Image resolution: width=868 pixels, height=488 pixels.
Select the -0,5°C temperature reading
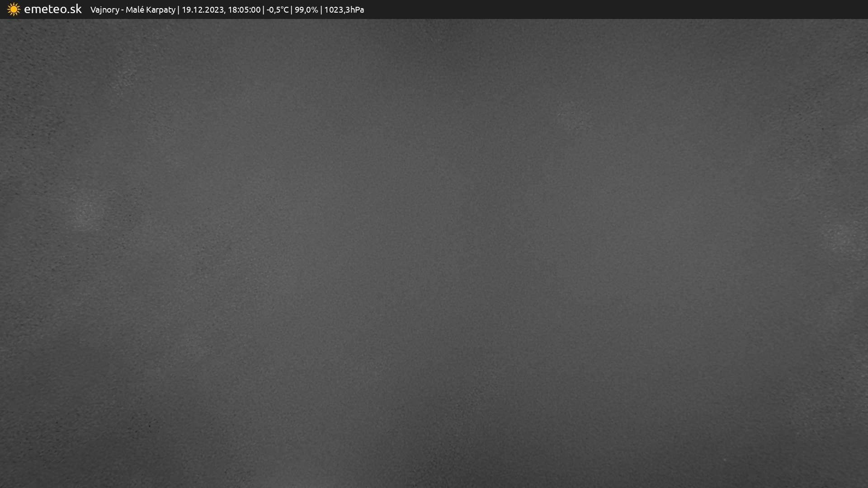[x=277, y=10]
